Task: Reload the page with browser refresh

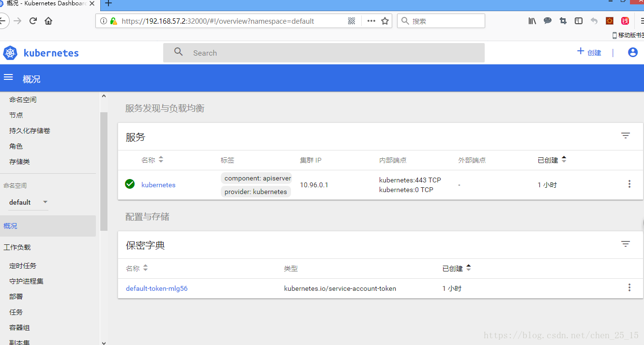Action: [x=33, y=21]
